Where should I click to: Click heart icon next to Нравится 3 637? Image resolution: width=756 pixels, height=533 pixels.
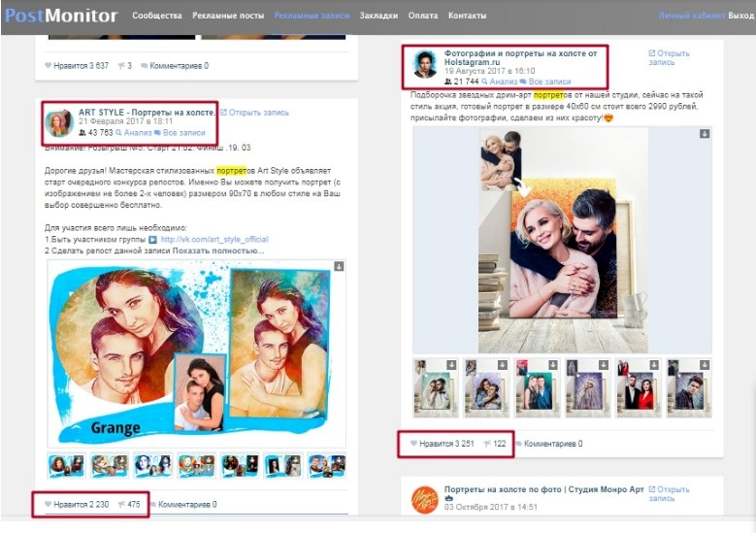48,65
